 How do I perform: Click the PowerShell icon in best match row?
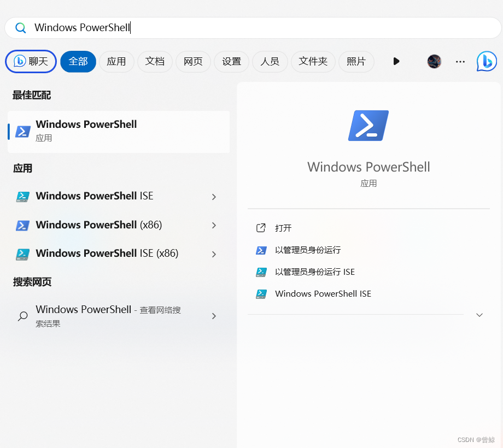(23, 132)
